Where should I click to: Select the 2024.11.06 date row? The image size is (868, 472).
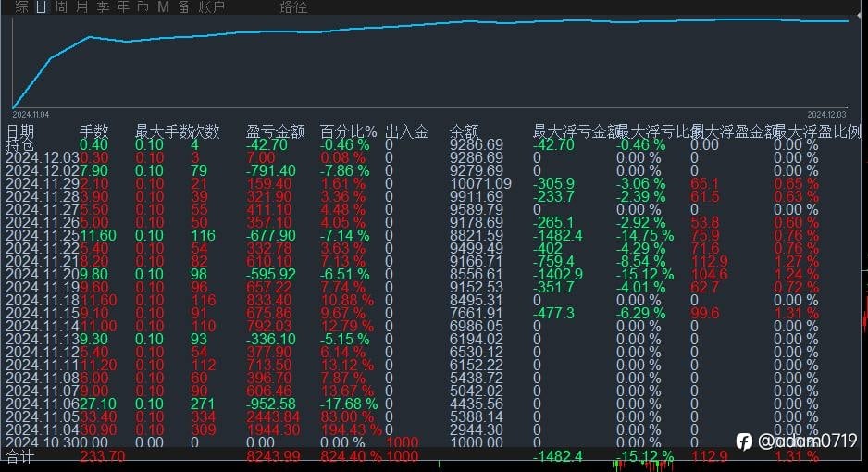pos(43,404)
